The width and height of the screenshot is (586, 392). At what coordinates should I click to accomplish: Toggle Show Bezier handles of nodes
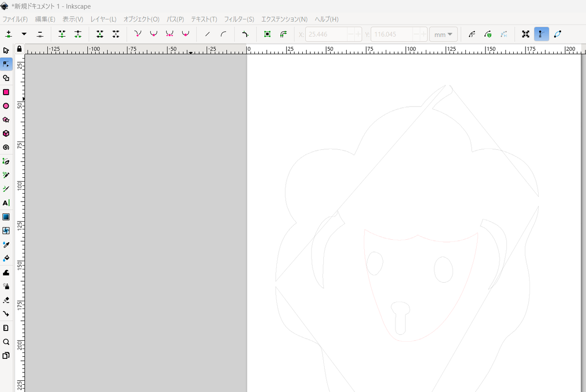pos(542,34)
